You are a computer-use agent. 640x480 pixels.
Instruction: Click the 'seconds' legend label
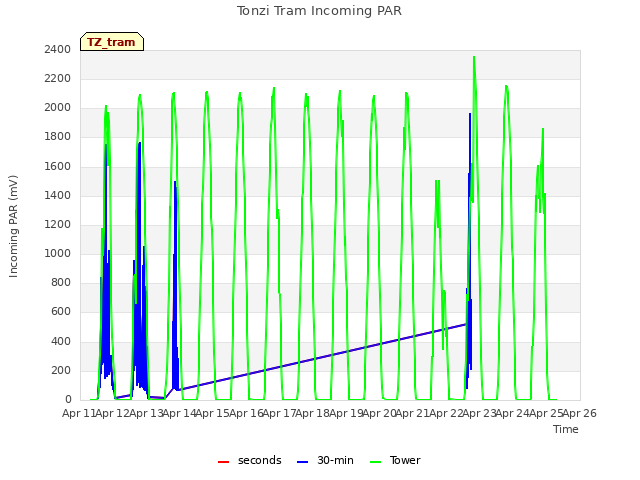pos(260,460)
